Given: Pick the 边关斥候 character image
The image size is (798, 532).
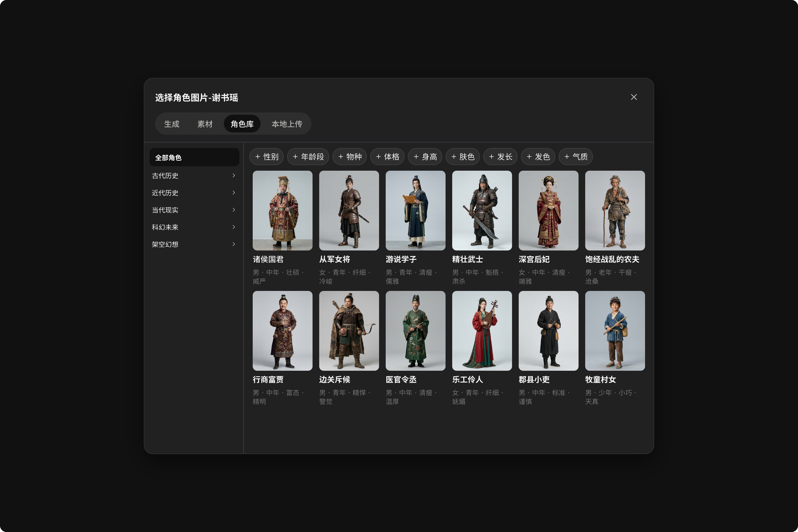Looking at the screenshot, I should click(x=349, y=331).
